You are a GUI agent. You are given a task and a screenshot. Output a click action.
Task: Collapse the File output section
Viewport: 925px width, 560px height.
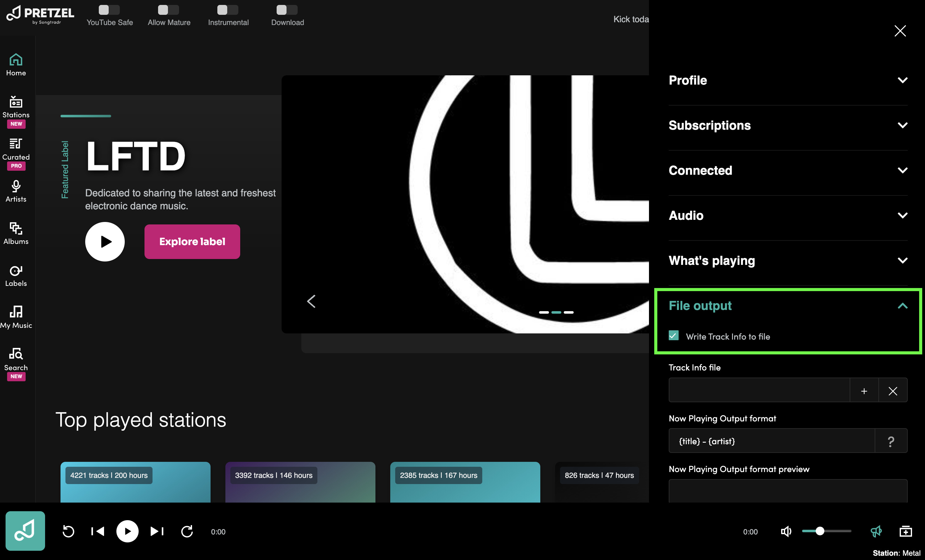tap(788, 306)
